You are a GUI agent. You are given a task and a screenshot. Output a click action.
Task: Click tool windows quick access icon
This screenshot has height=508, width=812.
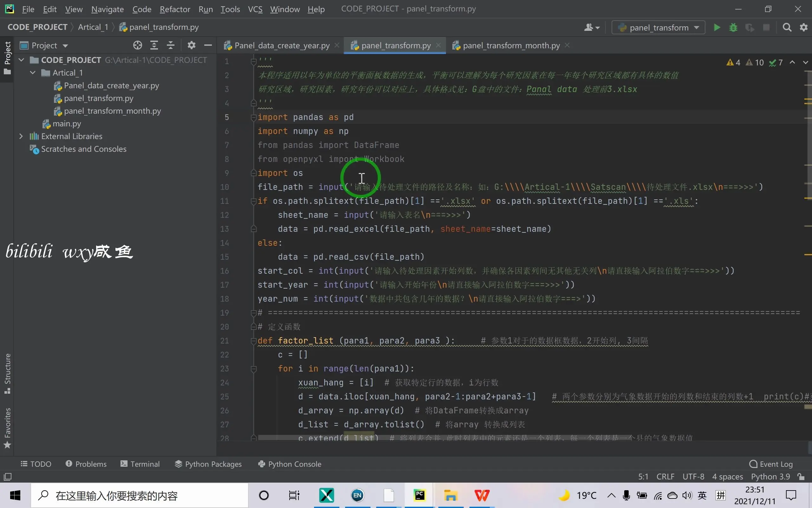point(7,477)
